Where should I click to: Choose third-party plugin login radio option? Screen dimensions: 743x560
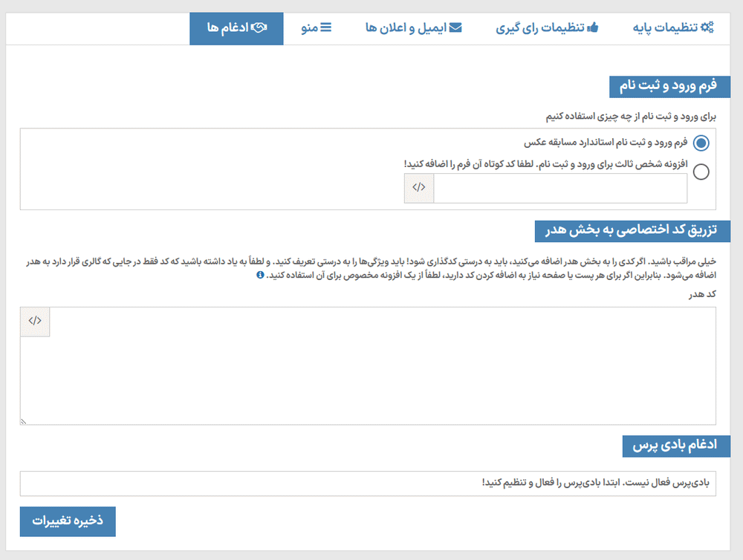[701, 171]
